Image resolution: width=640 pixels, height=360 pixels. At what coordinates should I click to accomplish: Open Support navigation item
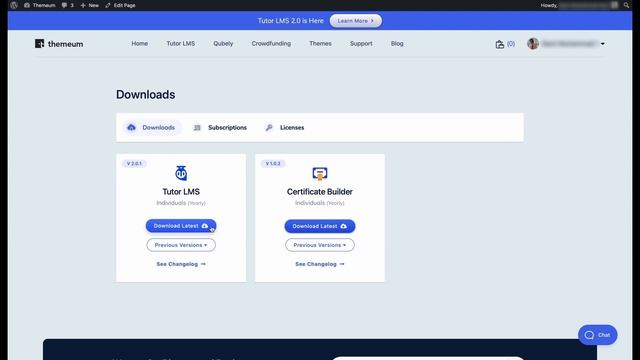361,43
